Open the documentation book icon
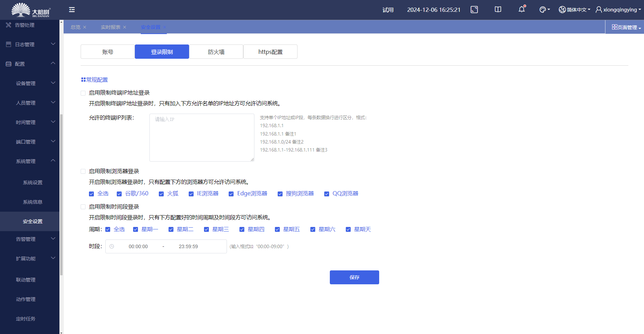This screenshot has height=334, width=644. [498, 9]
